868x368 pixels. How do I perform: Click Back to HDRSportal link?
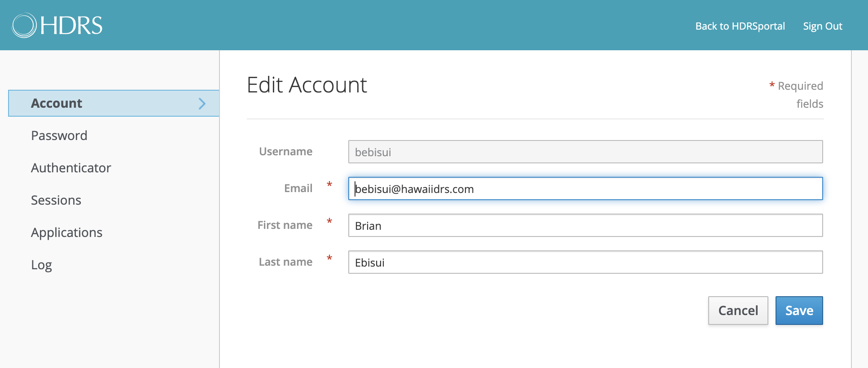click(x=740, y=26)
